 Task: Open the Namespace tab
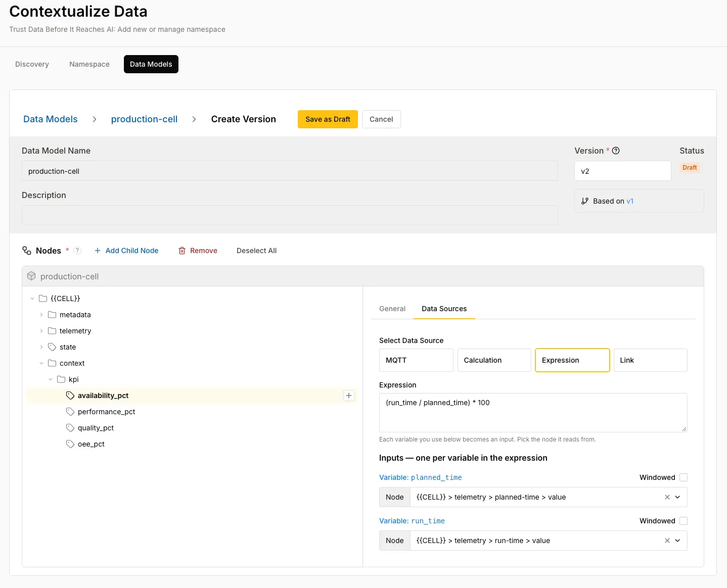(x=89, y=64)
